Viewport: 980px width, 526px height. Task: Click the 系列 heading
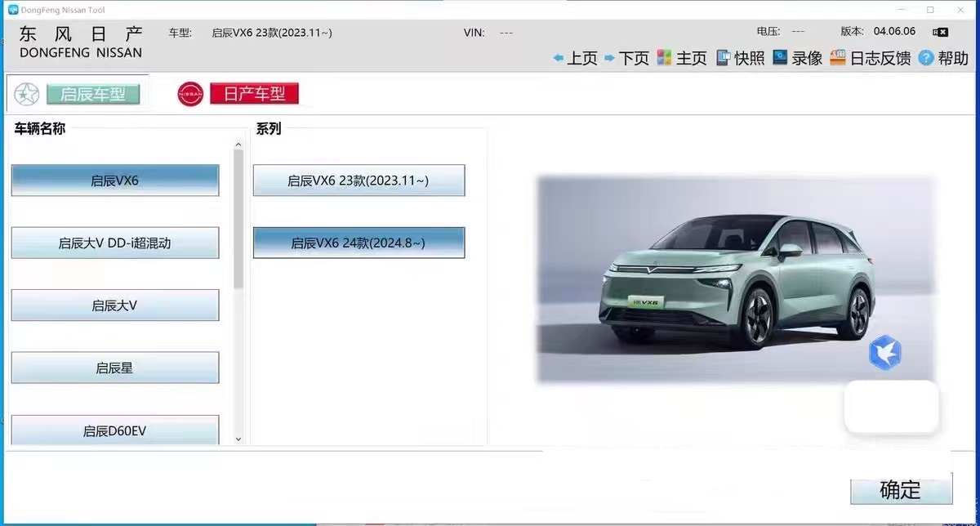pyautogui.click(x=269, y=128)
